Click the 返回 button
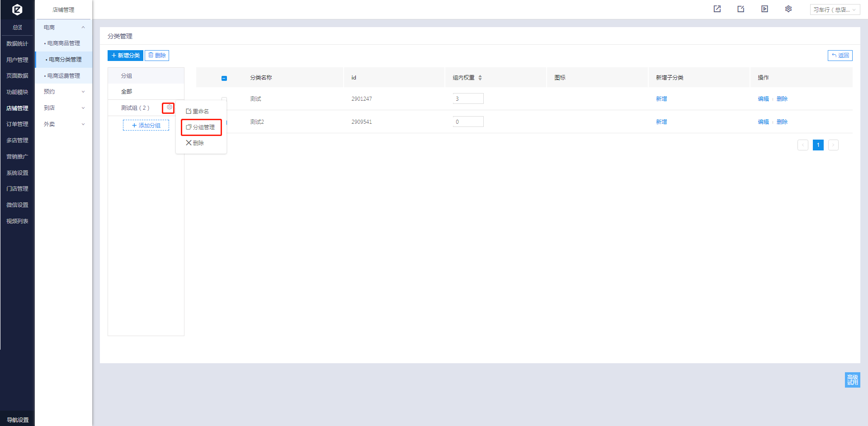868x426 pixels. click(x=840, y=56)
